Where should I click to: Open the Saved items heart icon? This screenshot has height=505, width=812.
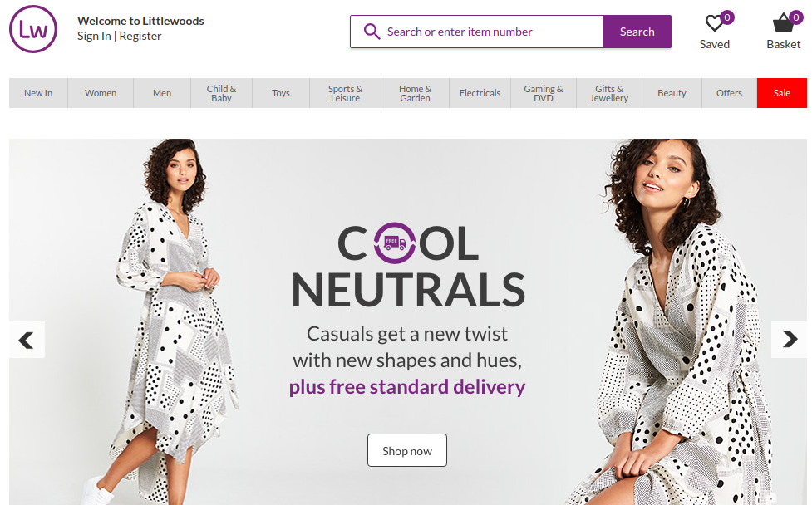click(x=715, y=23)
